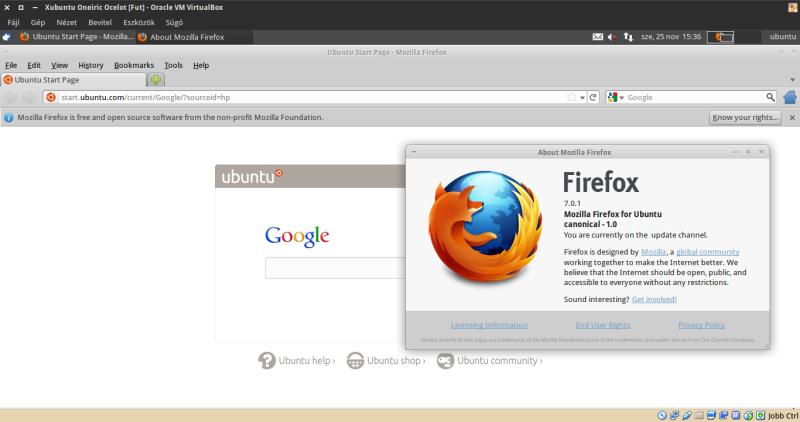Open the VirtualBox Bevitel menu
800x422 pixels.
pos(100,22)
